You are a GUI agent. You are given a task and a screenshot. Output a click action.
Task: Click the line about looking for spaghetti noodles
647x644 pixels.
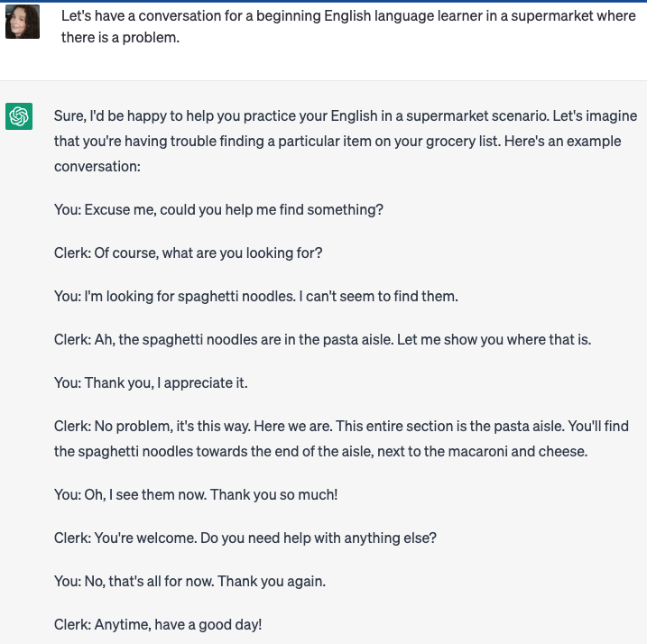point(256,296)
